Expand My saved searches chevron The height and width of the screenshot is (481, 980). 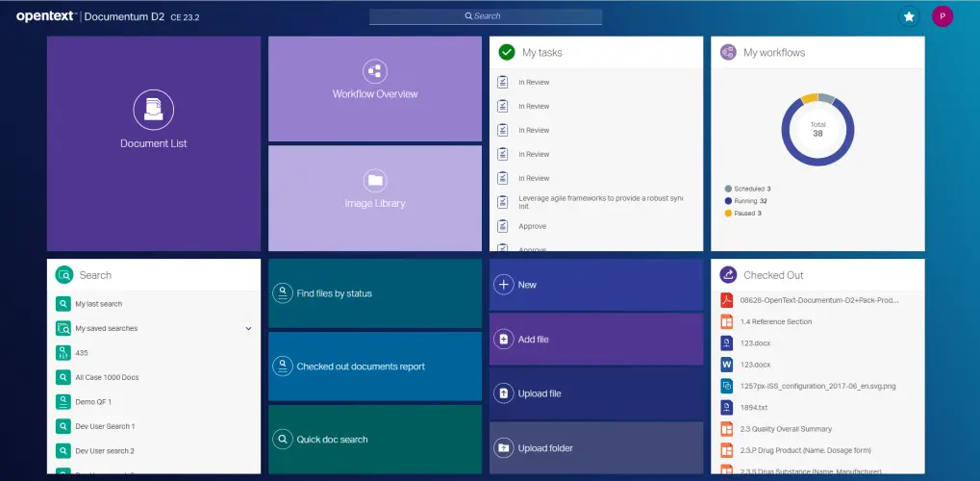point(248,328)
